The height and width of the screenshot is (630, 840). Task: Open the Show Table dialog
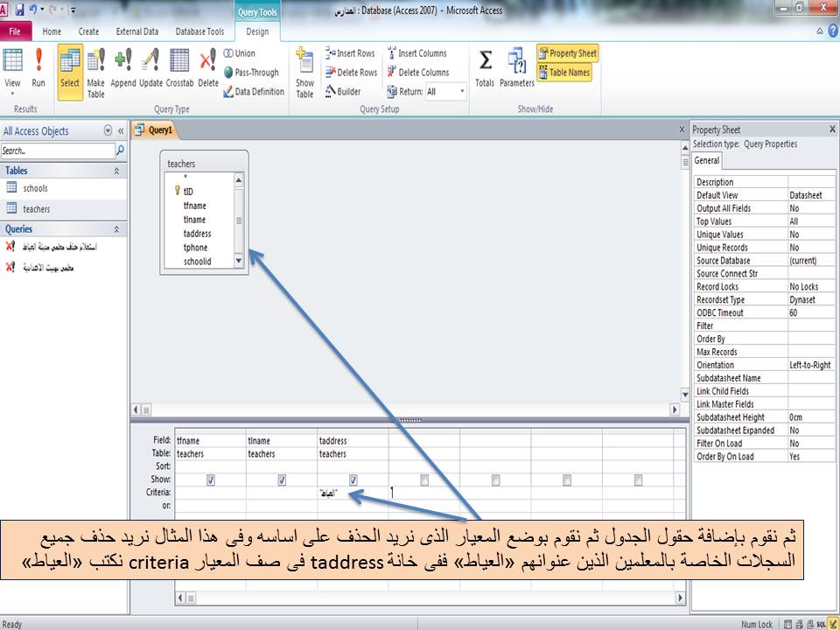(x=304, y=73)
